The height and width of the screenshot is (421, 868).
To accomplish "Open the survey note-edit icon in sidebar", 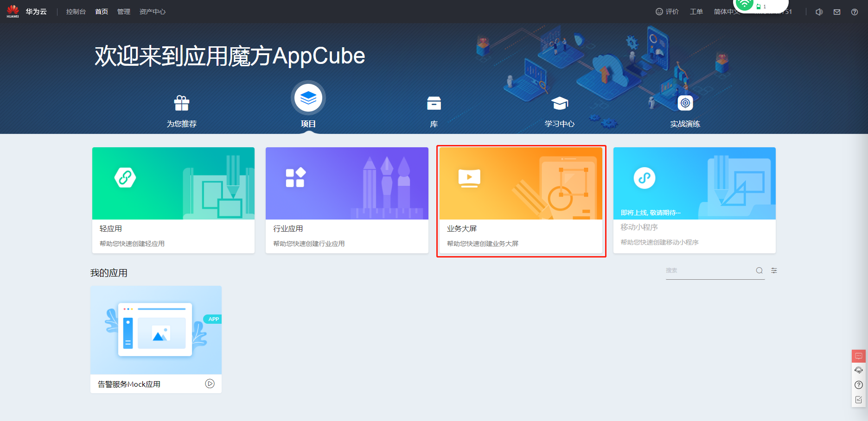I will [859, 400].
